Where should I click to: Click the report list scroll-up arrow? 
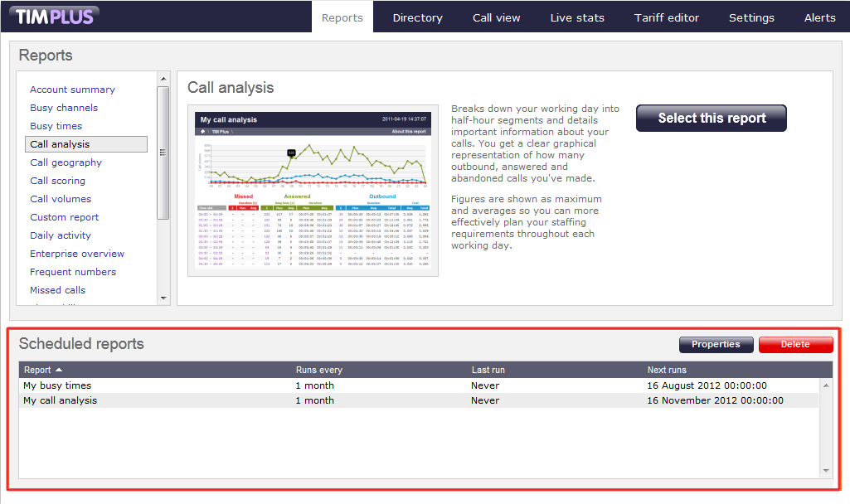coord(163,79)
